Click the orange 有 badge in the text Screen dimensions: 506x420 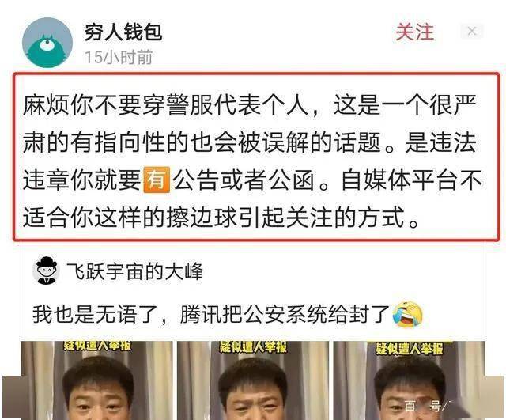157,180
